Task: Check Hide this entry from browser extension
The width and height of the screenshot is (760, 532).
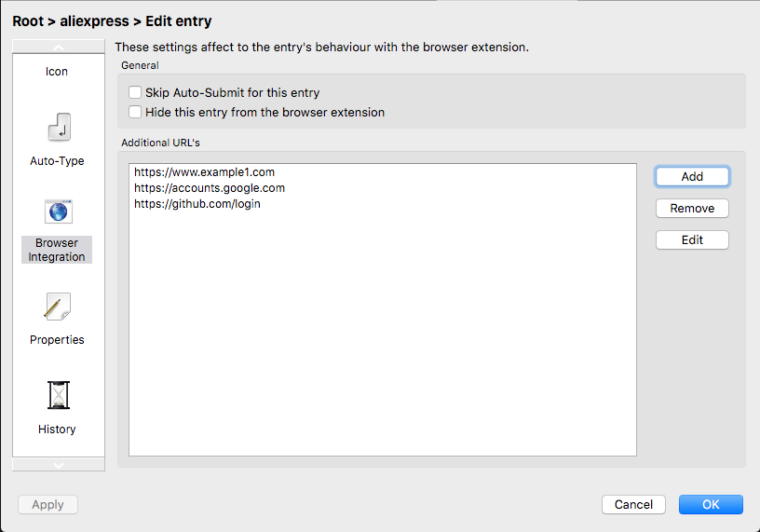Action: point(136,113)
